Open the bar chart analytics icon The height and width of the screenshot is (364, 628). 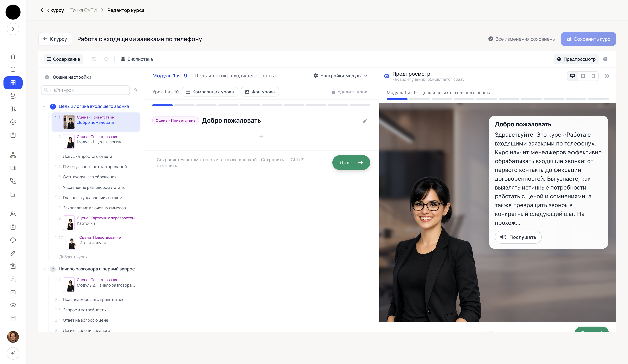coord(13,194)
